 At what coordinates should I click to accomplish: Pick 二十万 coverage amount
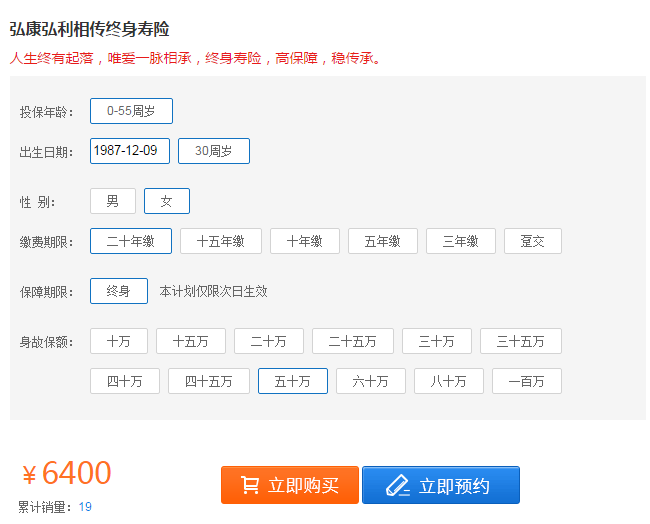pos(269,341)
